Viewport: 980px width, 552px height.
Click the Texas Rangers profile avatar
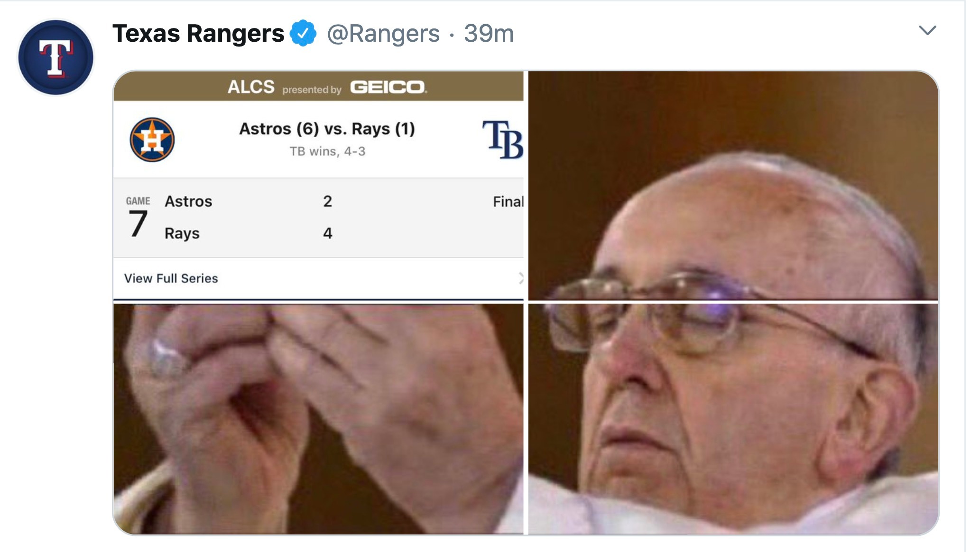click(55, 57)
